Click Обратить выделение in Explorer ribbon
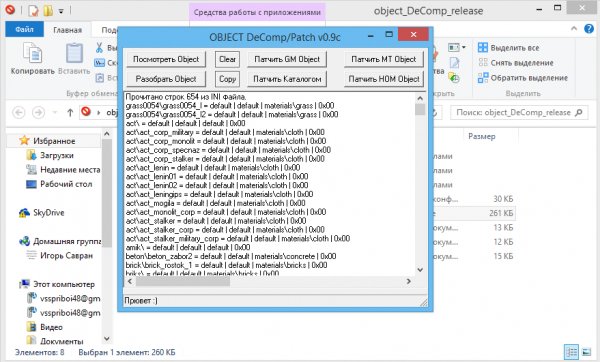600x362 pixels. [523, 78]
